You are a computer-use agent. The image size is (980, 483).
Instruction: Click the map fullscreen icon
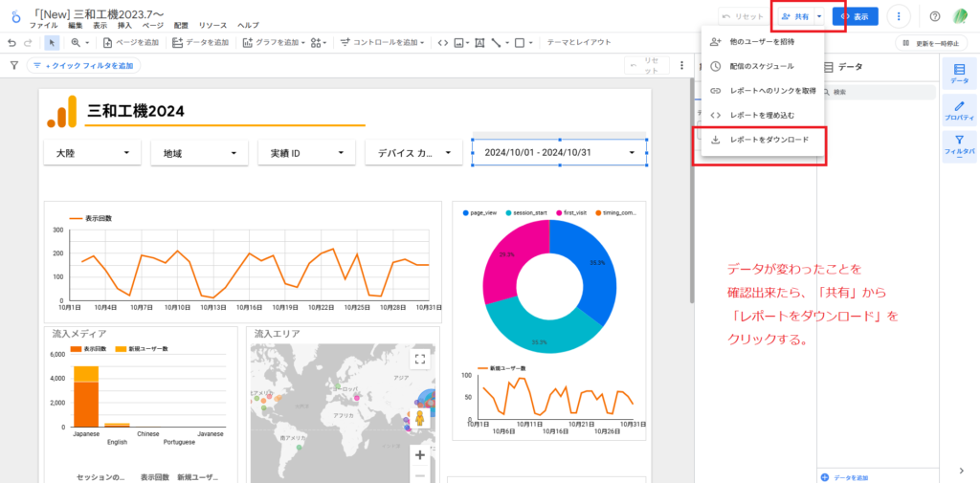coord(419,359)
